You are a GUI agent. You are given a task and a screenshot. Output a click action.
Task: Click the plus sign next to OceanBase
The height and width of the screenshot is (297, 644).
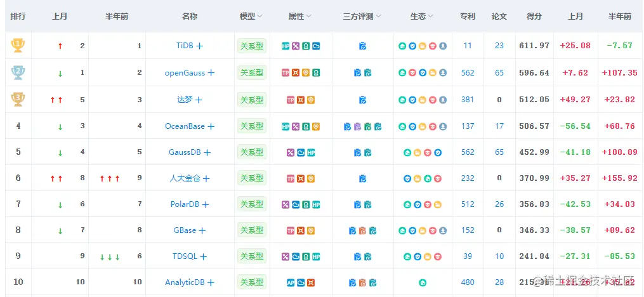click(211, 127)
